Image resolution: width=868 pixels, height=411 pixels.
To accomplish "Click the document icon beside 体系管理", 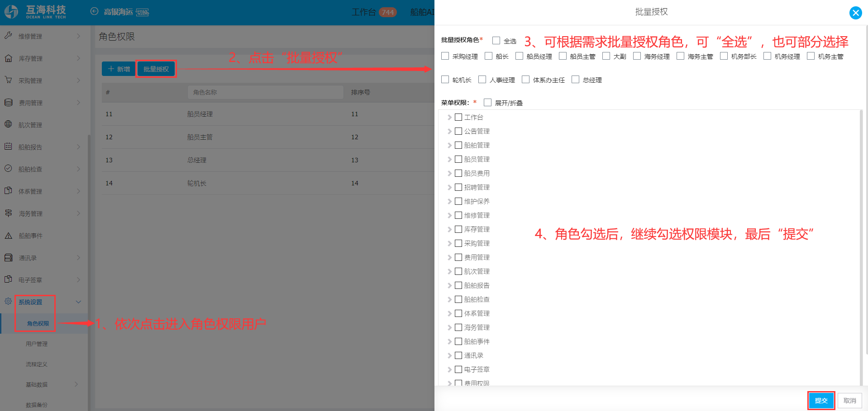I will tap(8, 191).
